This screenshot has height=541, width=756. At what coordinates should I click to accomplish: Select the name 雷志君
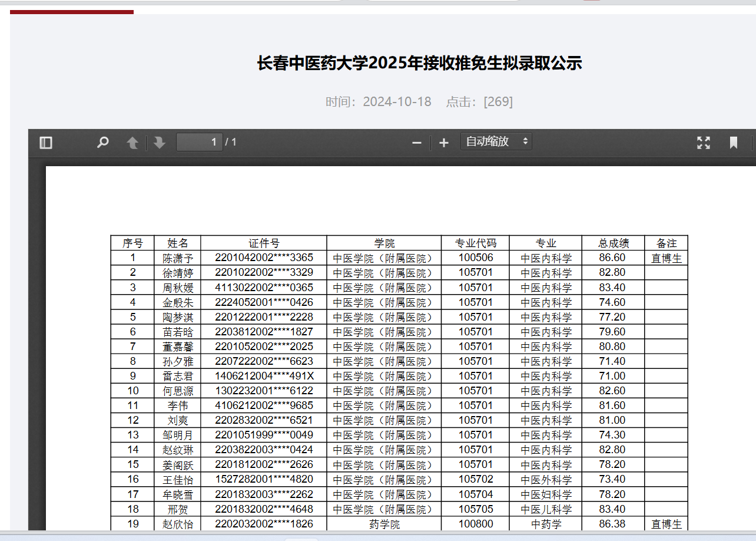coord(178,376)
